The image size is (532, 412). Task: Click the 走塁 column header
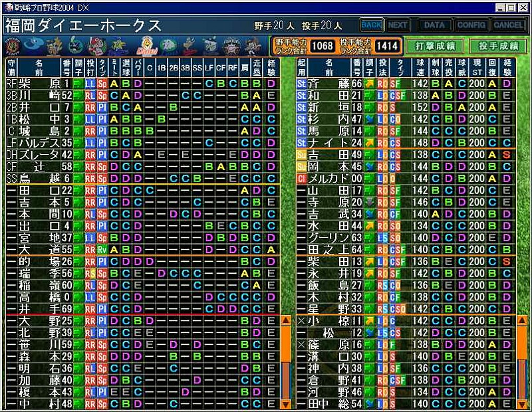257,68
